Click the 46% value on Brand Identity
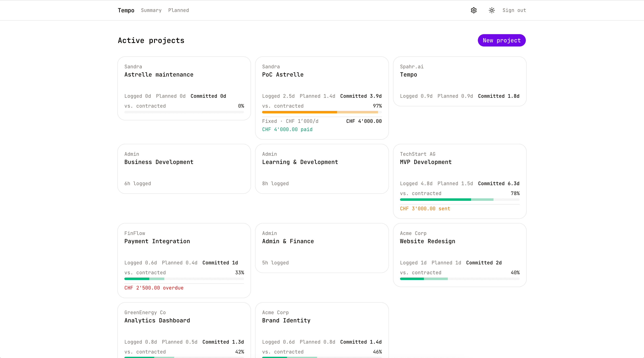 point(377,352)
